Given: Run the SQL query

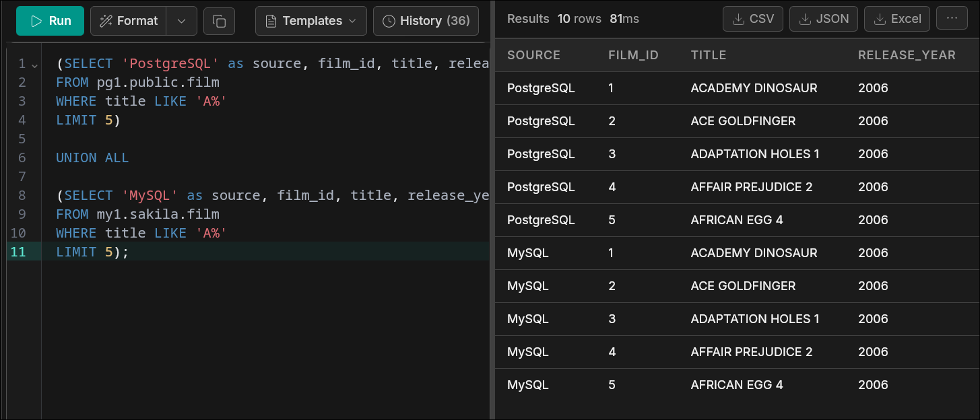Looking at the screenshot, I should tap(50, 21).
